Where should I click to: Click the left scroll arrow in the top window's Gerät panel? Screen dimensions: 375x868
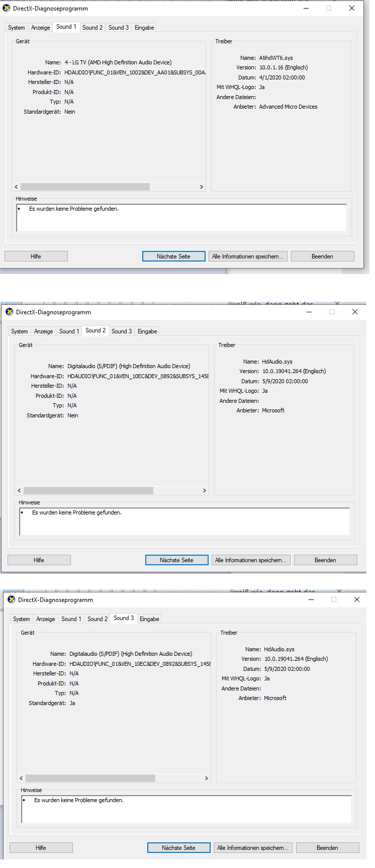[x=17, y=187]
